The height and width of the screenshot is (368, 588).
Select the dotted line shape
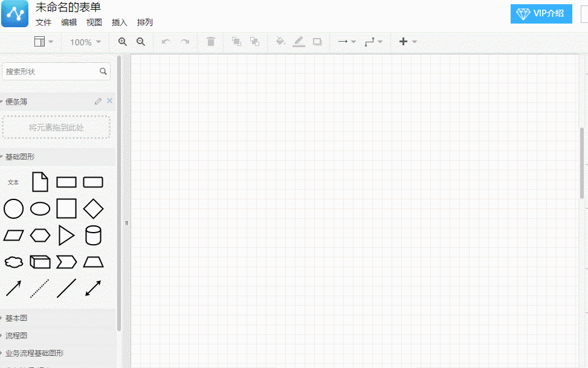click(x=40, y=288)
